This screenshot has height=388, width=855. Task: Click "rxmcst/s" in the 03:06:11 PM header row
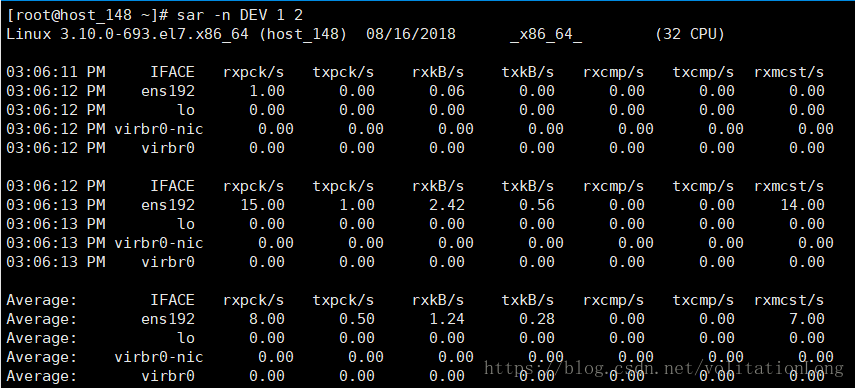[x=789, y=72]
